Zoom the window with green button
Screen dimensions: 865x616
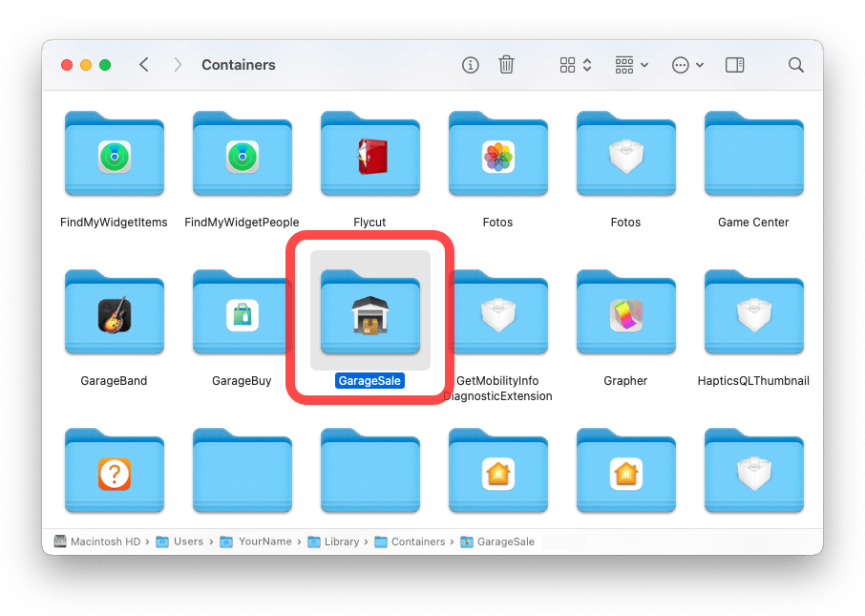(x=105, y=65)
